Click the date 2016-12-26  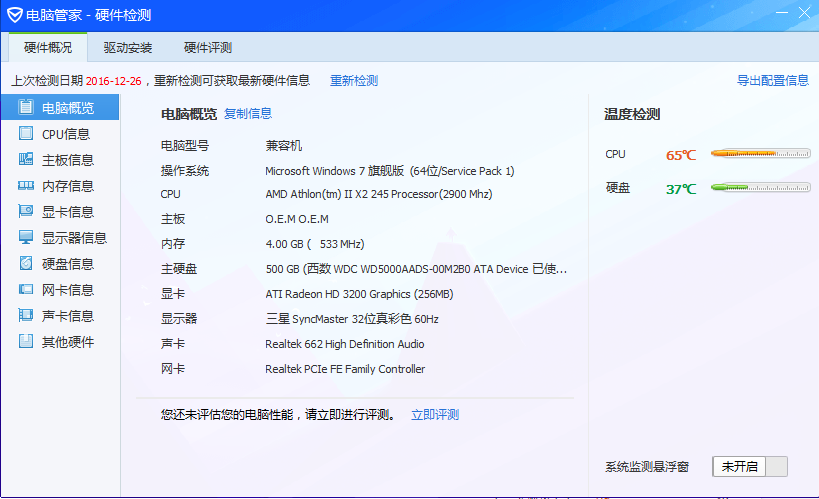pos(113,81)
